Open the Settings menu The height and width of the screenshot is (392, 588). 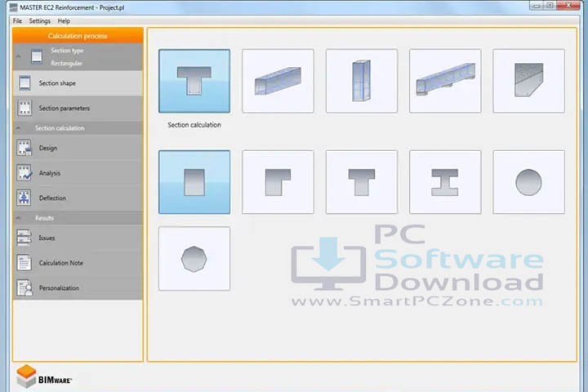[39, 21]
